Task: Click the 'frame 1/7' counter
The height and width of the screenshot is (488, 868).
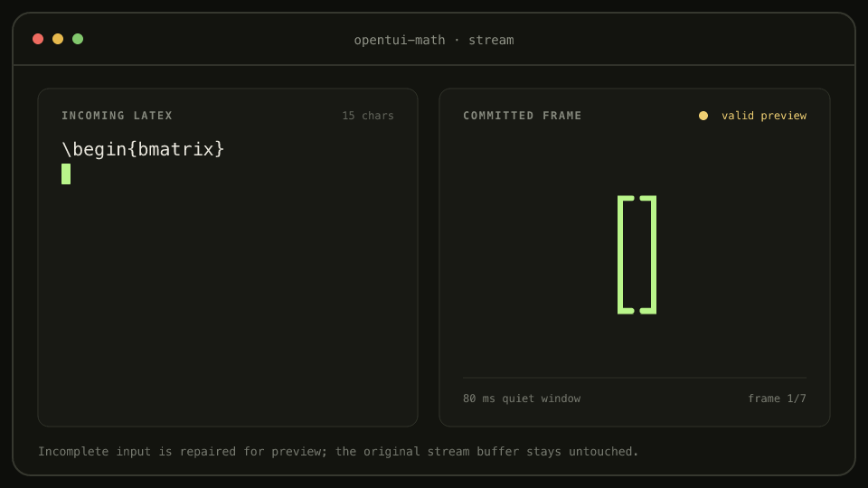Action: pos(777,399)
